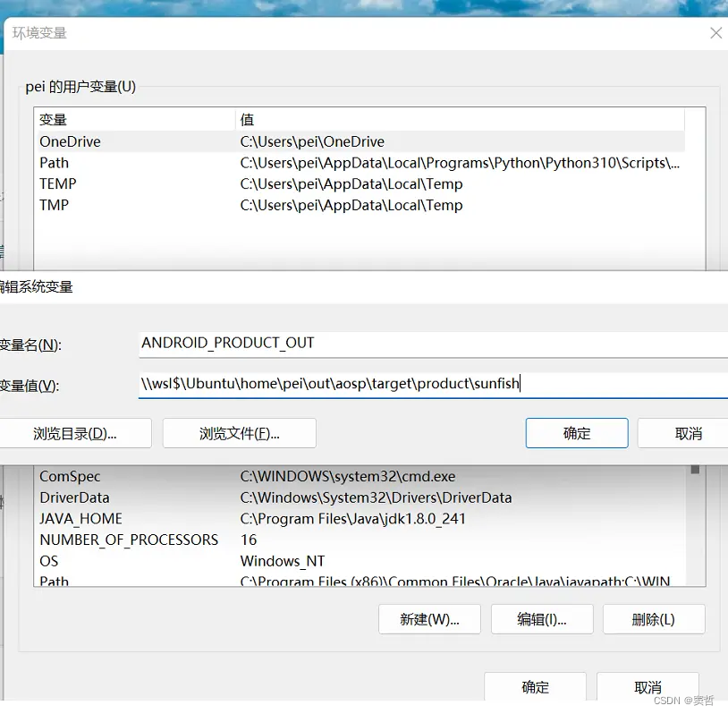The height and width of the screenshot is (714, 728).
Task: Click 新建(W) to create a system variable
Action: pyautogui.click(x=429, y=618)
